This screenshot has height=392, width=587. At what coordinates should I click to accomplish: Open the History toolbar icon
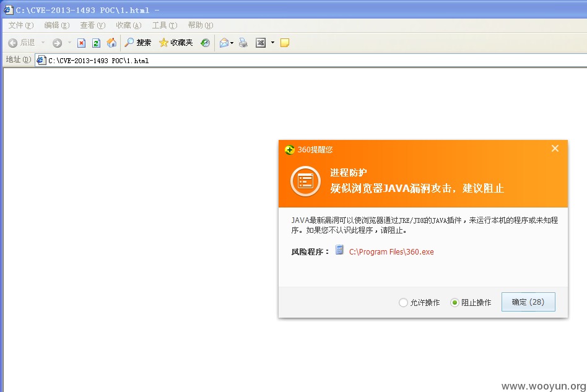coord(205,43)
